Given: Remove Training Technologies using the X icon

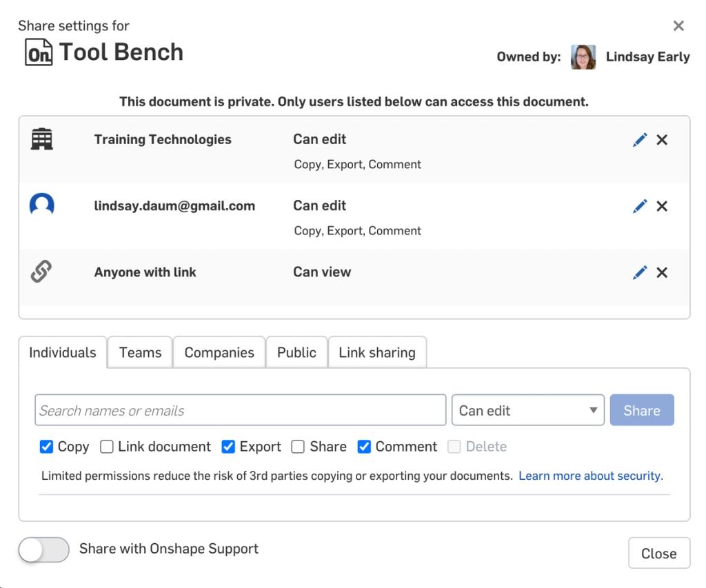Looking at the screenshot, I should [662, 139].
